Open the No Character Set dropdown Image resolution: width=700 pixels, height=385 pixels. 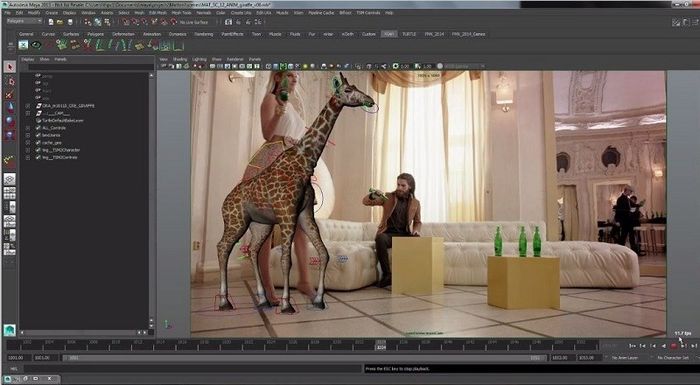(674, 358)
